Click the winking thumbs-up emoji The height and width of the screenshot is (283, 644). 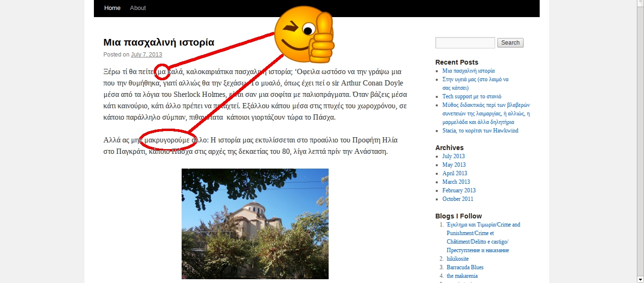point(304,36)
